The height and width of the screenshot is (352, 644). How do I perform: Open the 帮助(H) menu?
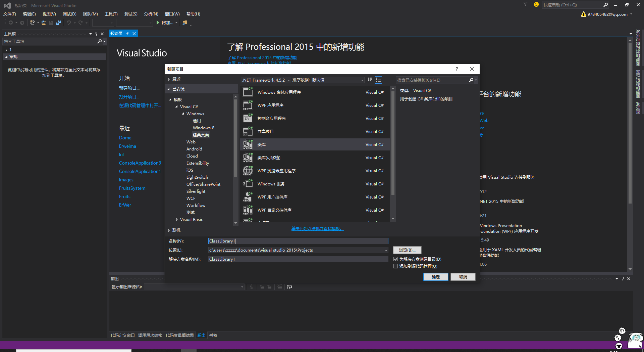pos(193,14)
